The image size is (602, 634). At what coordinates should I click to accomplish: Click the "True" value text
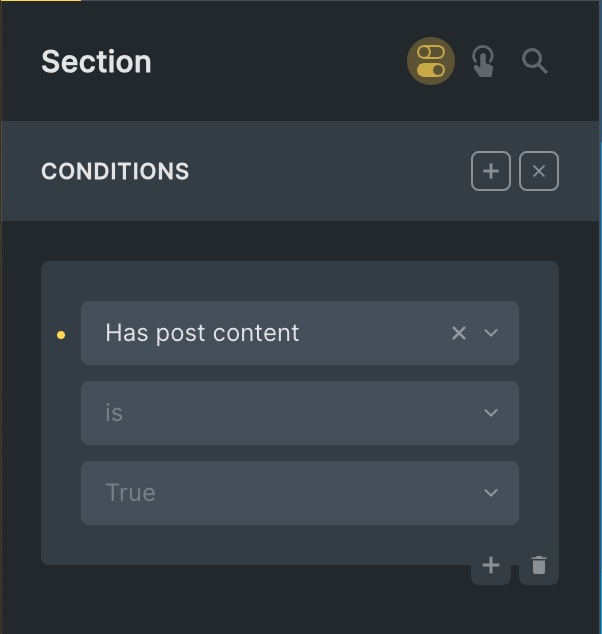pos(130,493)
